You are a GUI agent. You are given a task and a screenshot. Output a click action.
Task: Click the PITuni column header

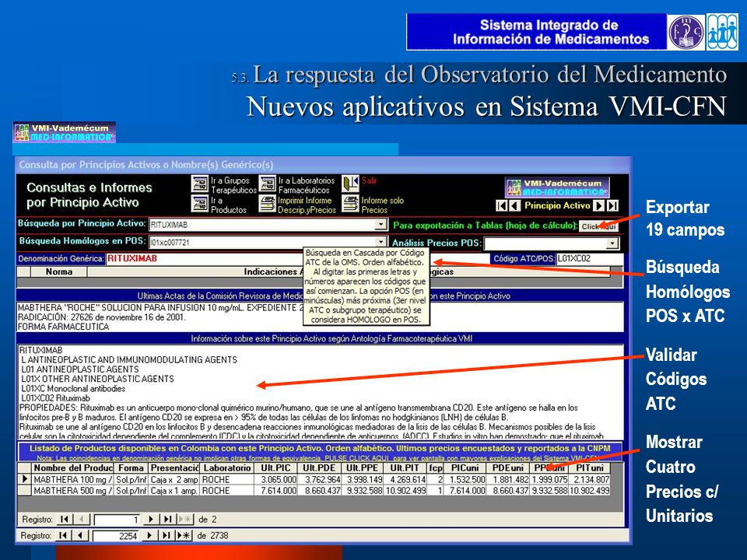point(590,468)
